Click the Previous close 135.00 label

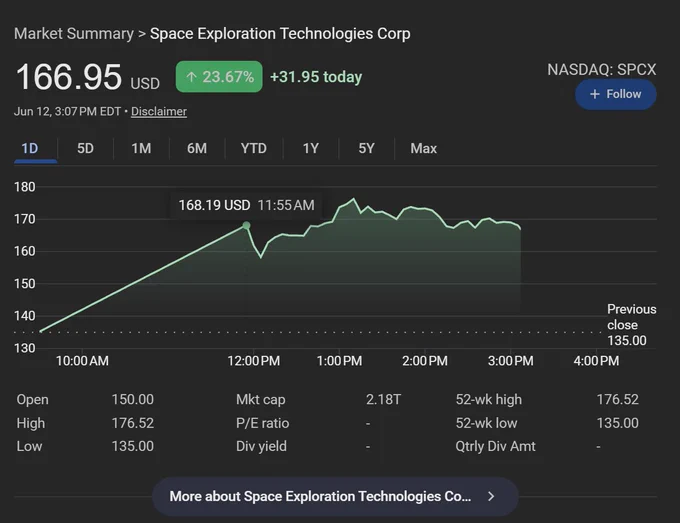[631, 325]
